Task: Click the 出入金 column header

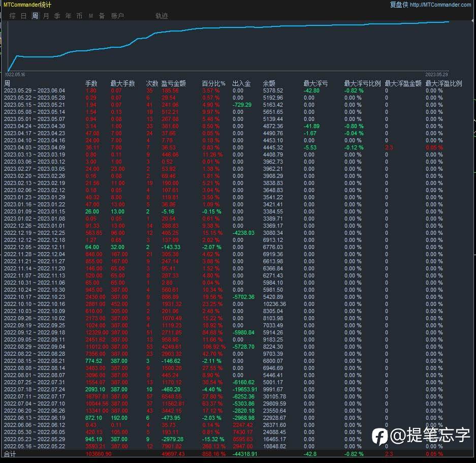Action: click(x=241, y=83)
